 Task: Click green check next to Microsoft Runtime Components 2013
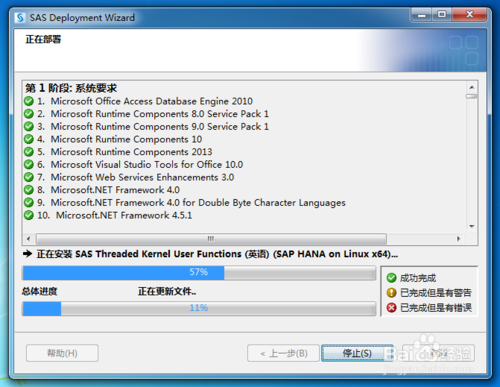click(x=29, y=152)
